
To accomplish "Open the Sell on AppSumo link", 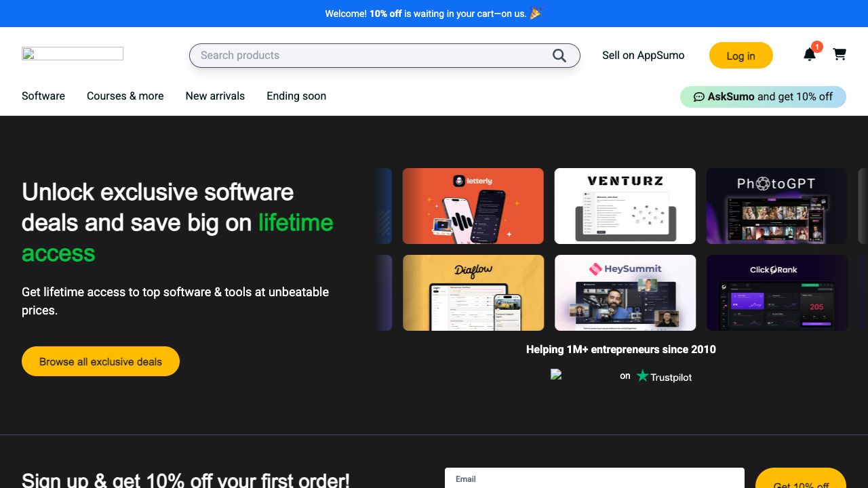I will 643,56.
